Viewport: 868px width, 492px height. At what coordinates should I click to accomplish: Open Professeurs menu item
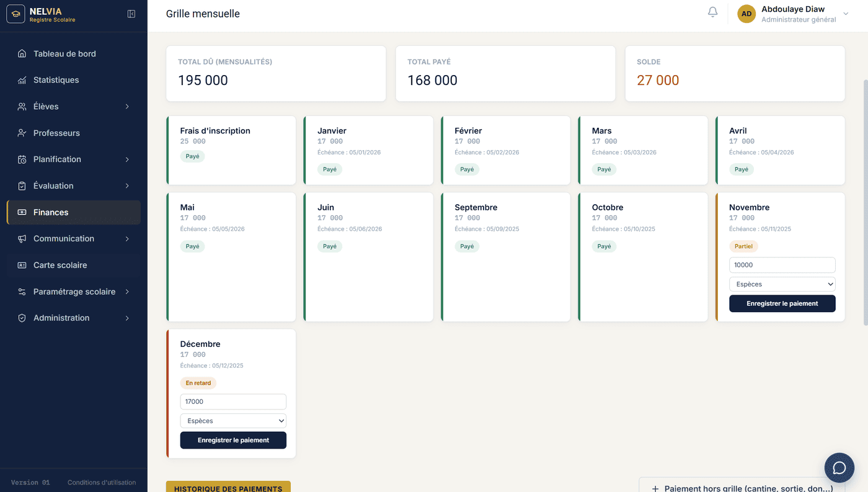pos(73,133)
